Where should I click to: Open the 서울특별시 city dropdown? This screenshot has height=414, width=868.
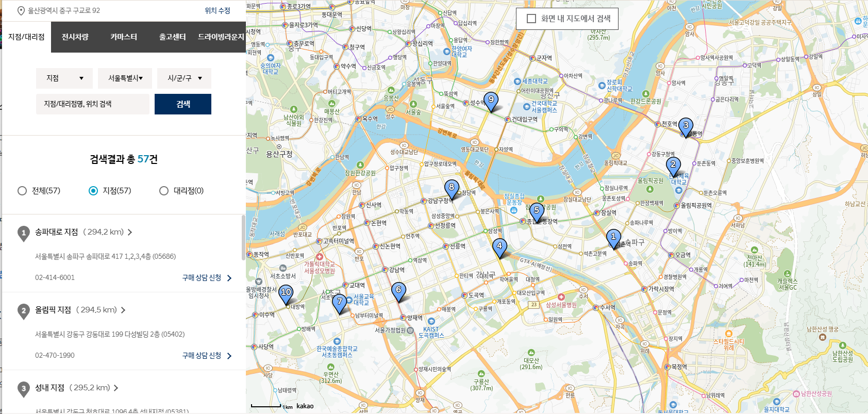pyautogui.click(x=125, y=78)
